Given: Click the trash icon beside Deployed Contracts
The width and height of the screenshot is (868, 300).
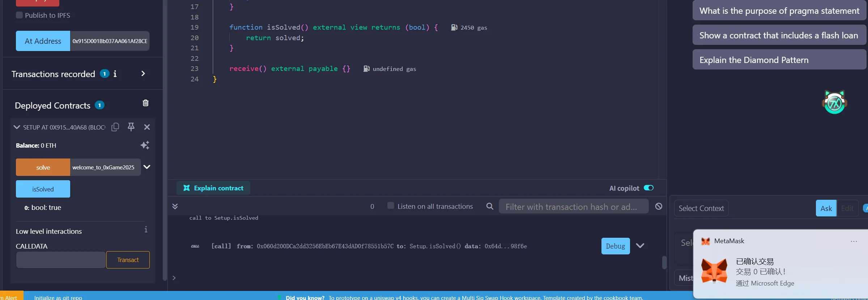Looking at the screenshot, I should coord(145,103).
